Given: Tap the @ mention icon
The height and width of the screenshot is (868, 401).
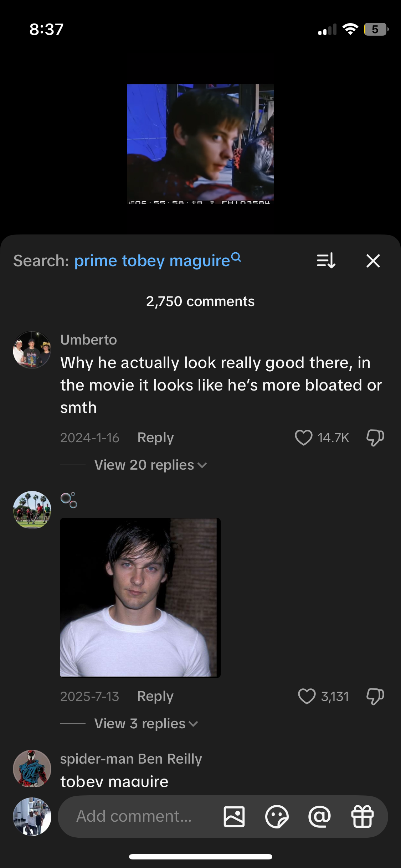Looking at the screenshot, I should 319,816.
